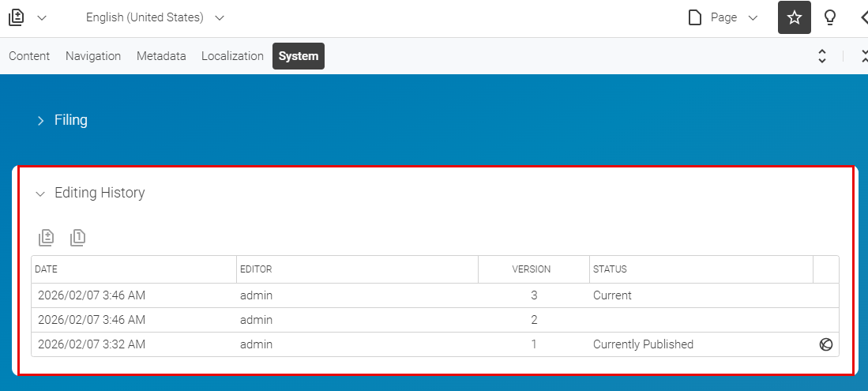Click the compare versions icon in top-left toolbar

17,17
